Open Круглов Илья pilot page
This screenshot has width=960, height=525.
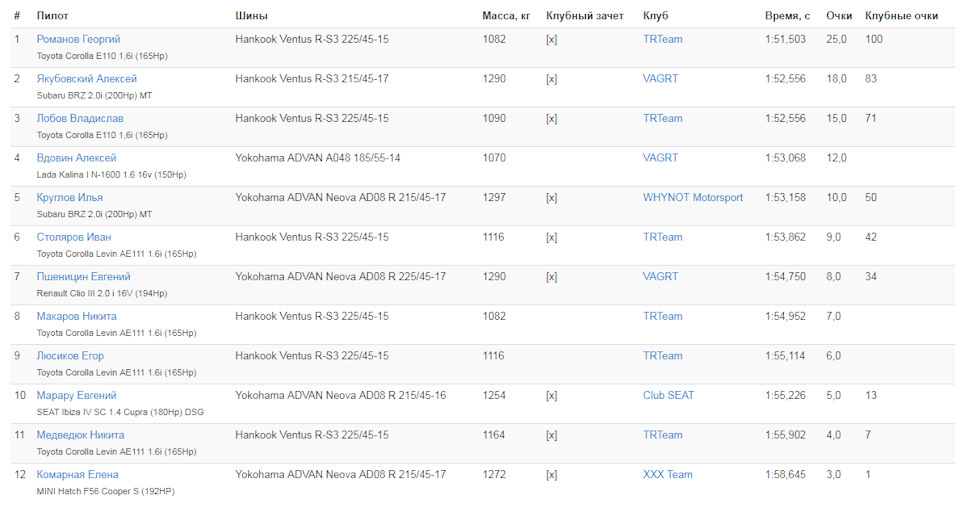pos(69,198)
